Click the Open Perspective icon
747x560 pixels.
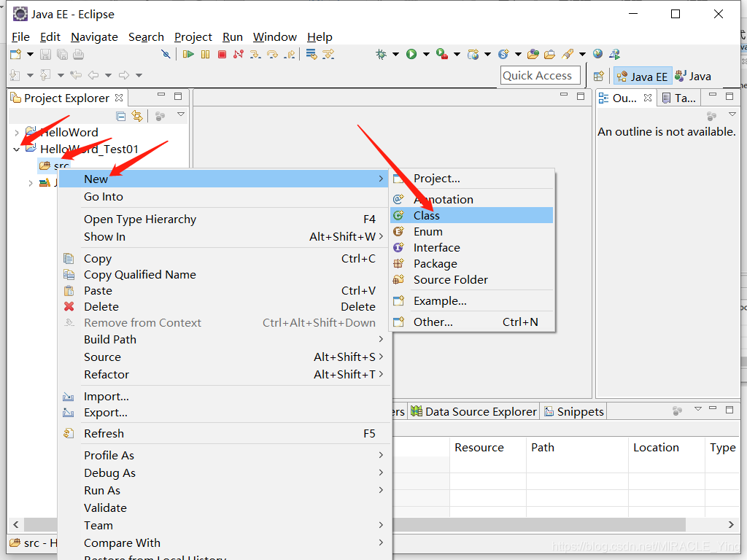(599, 76)
